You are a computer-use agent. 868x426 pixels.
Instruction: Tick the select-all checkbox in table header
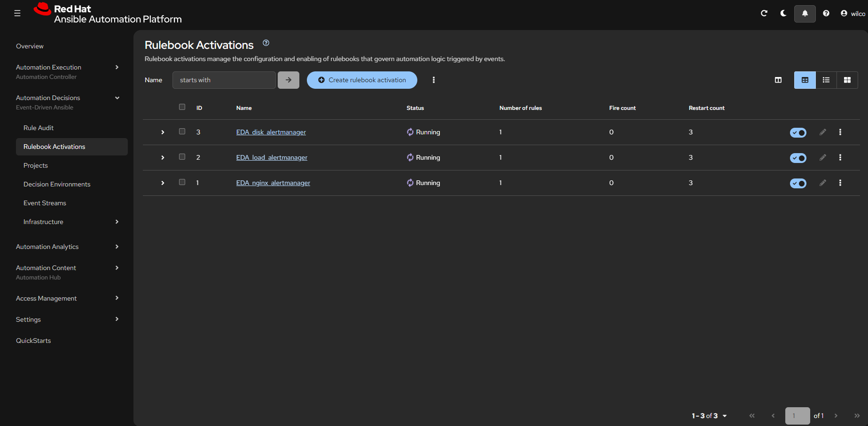click(182, 107)
